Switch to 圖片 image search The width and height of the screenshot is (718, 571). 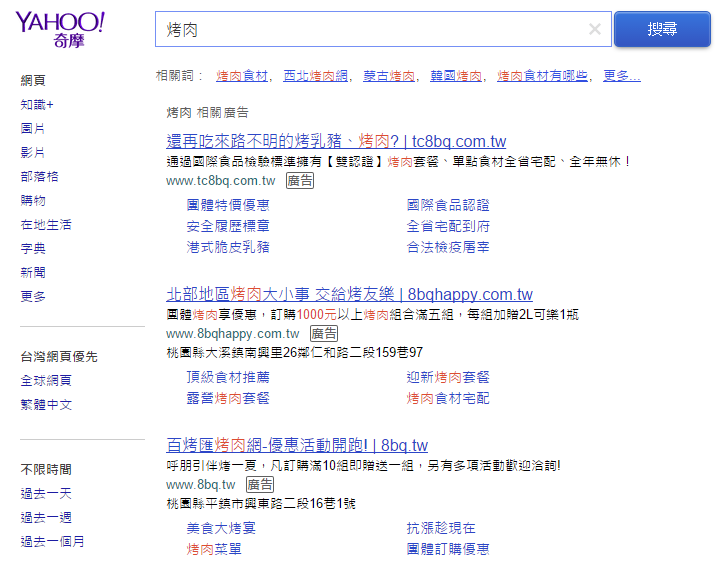pyautogui.click(x=33, y=128)
